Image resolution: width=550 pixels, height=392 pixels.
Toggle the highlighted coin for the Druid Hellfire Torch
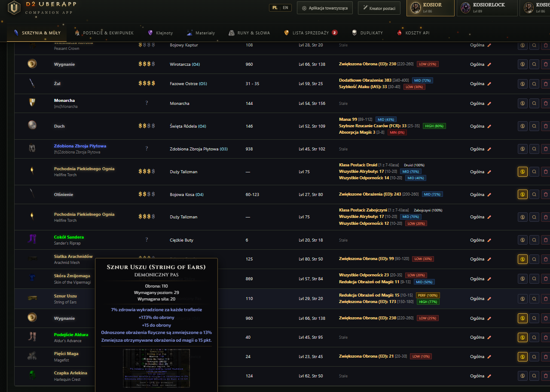click(x=522, y=171)
